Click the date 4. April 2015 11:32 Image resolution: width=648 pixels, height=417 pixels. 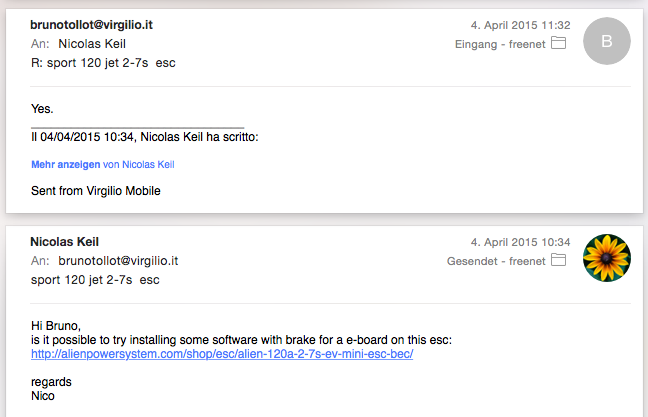pos(520,25)
